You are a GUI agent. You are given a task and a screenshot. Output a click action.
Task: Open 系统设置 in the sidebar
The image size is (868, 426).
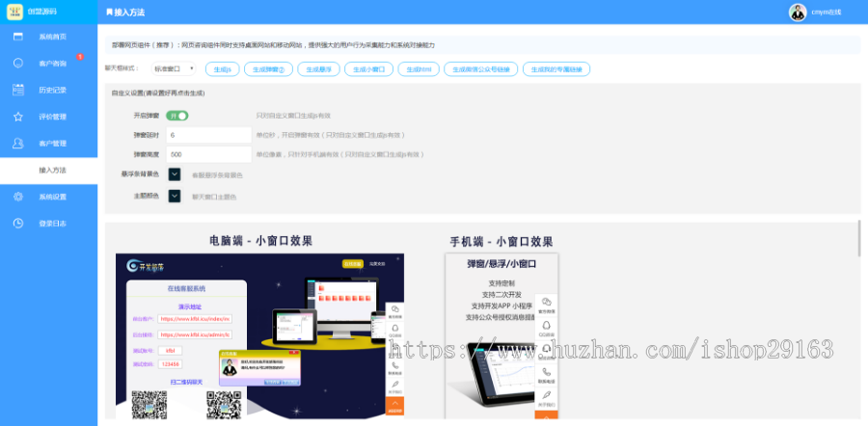(49, 197)
